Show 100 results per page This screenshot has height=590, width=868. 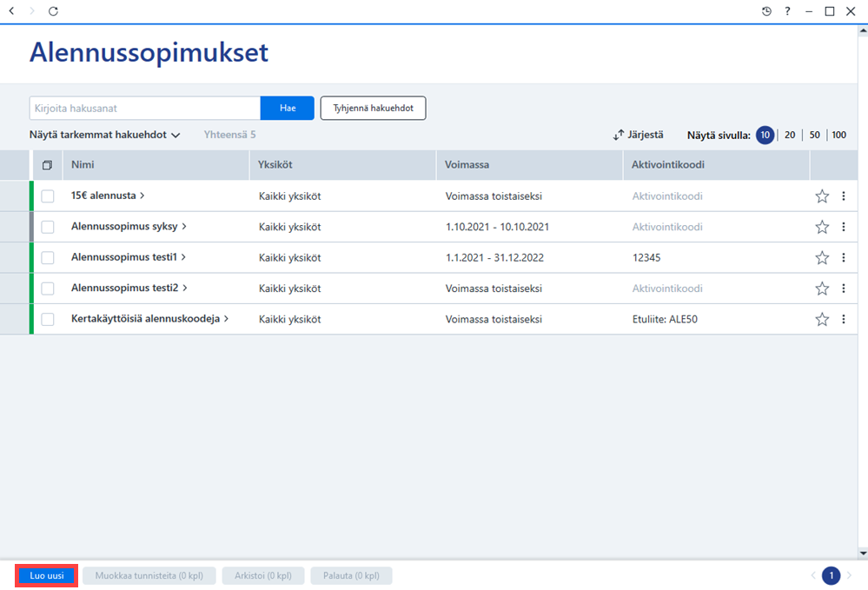click(x=839, y=135)
